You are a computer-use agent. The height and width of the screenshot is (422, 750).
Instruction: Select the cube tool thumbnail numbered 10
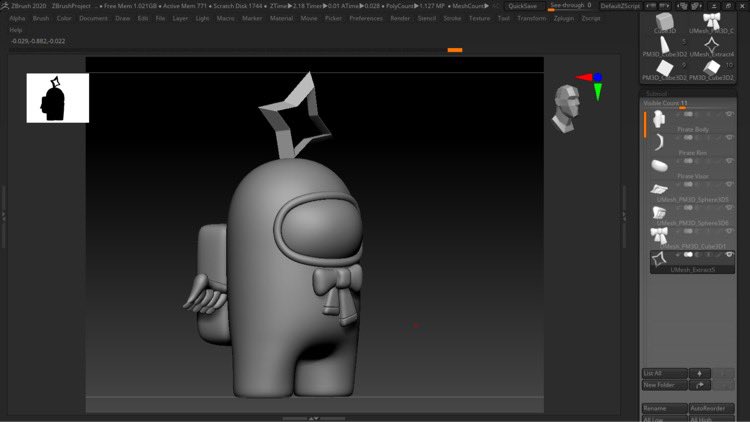coord(711,69)
